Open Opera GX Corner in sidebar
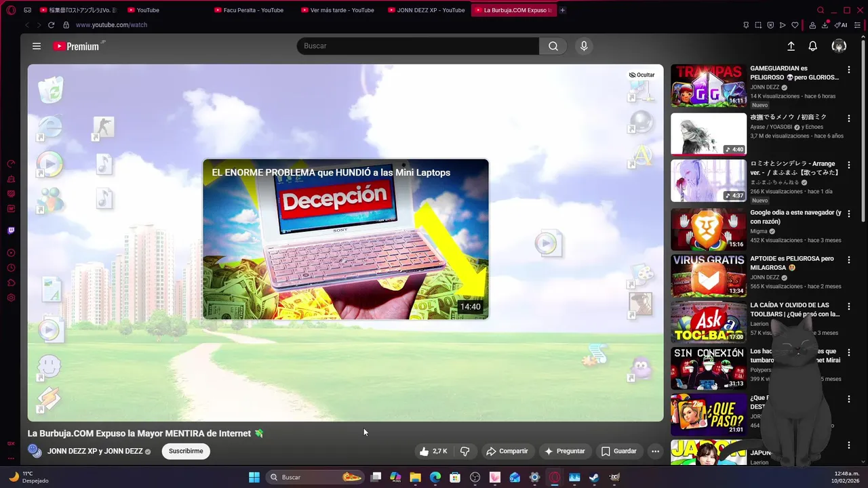868x488 pixels. (x=11, y=443)
